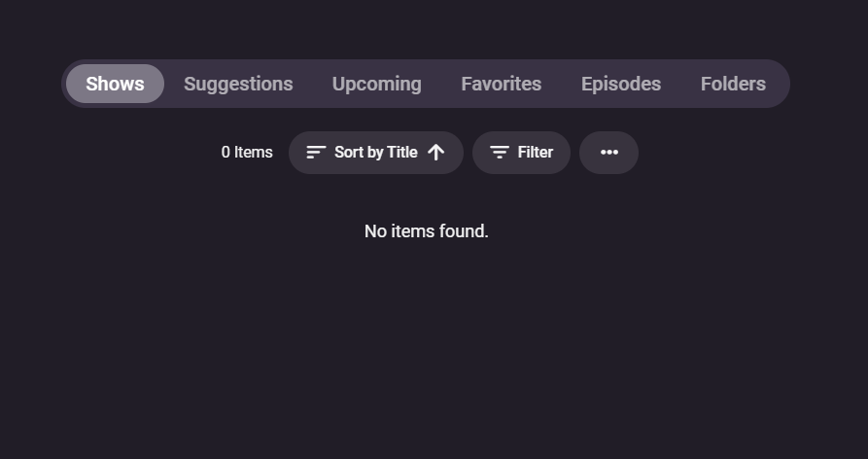
Task: Toggle the ascending sort arrow icon
Action: pos(436,153)
